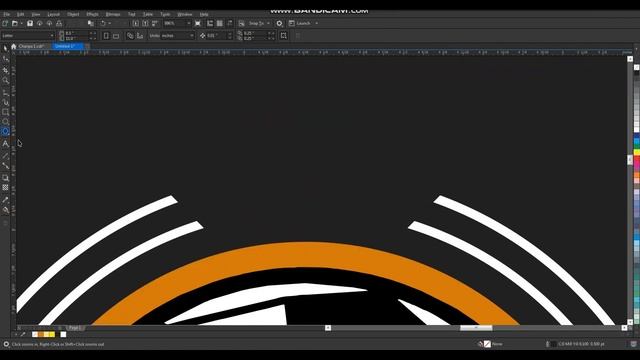The width and height of the screenshot is (640, 360).
Task: Click the Import icon
Action: pyautogui.click(x=136, y=24)
